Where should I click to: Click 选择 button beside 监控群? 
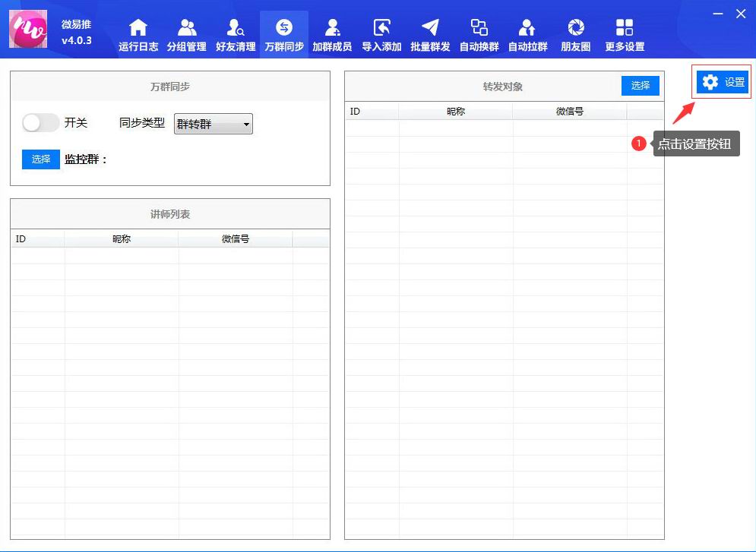40,159
